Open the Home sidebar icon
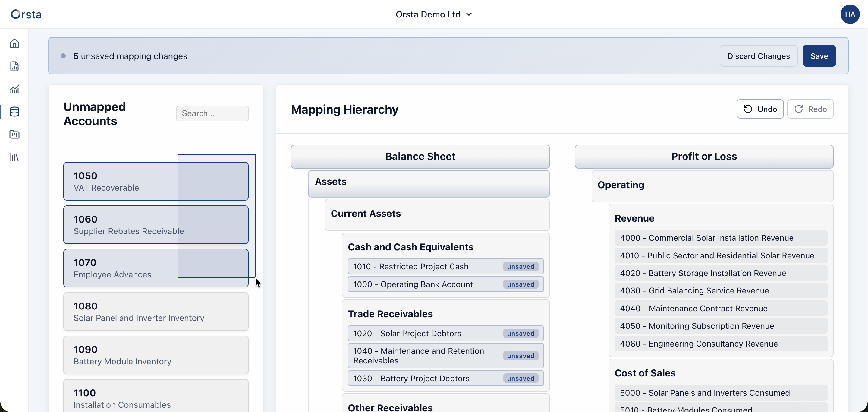The width and height of the screenshot is (868, 412). tap(14, 43)
